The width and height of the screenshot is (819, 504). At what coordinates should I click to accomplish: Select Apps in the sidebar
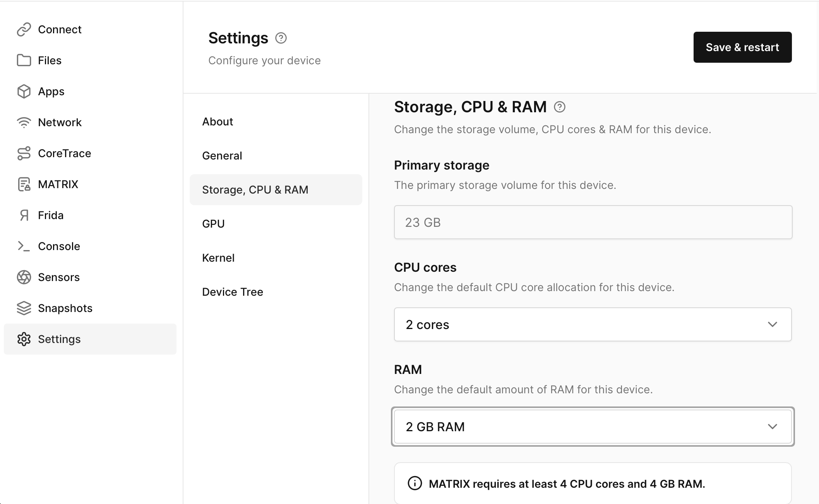pyautogui.click(x=51, y=91)
